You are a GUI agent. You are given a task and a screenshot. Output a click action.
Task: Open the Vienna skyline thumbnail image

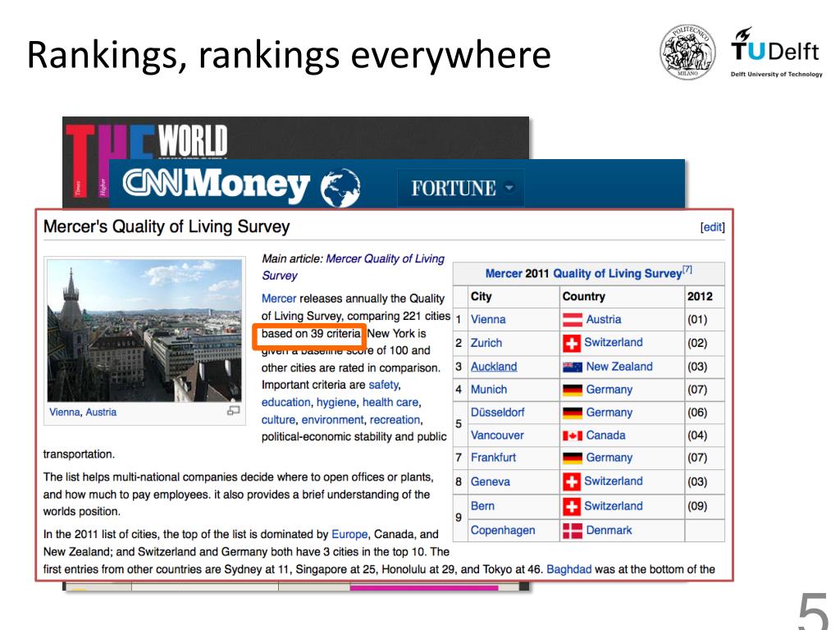coord(144,331)
